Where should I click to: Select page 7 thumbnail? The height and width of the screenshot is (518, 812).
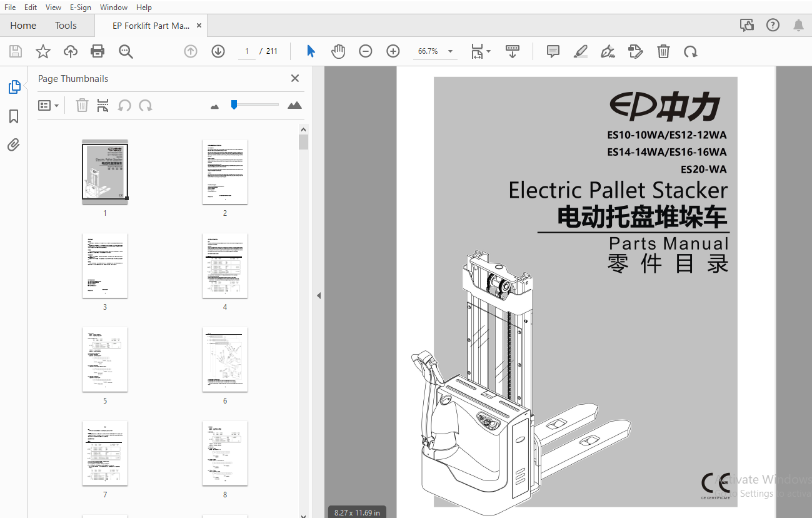[105, 453]
